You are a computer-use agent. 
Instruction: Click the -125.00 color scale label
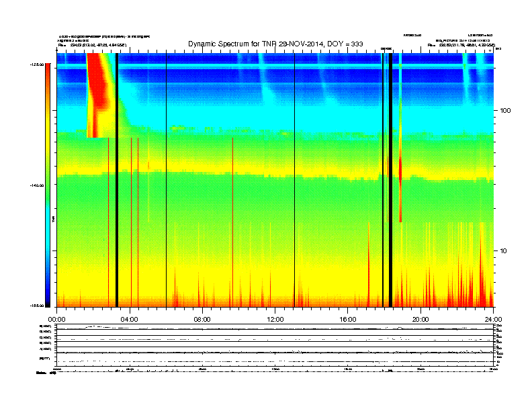(37, 64)
